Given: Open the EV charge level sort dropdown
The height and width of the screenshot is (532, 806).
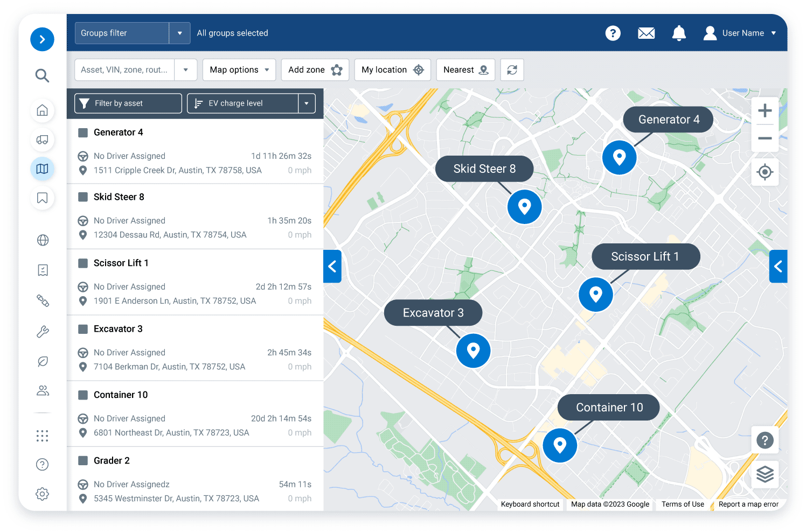Looking at the screenshot, I should pyautogui.click(x=306, y=103).
